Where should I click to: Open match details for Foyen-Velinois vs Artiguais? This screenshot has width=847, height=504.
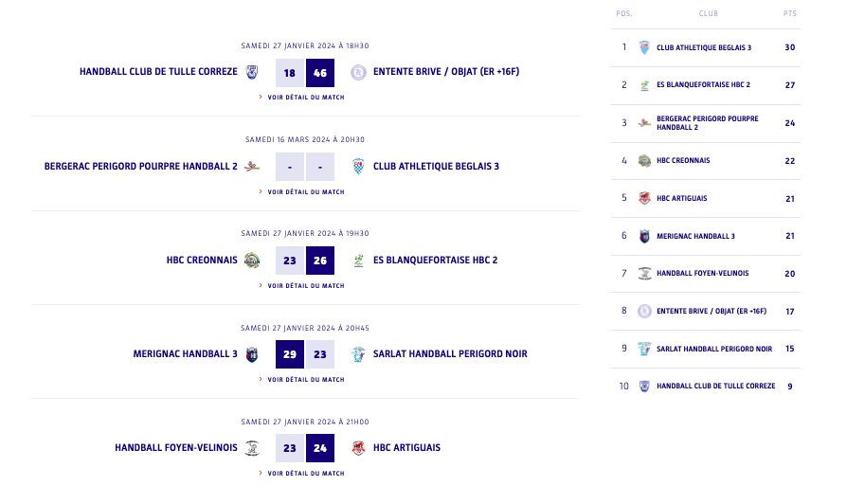click(x=305, y=474)
